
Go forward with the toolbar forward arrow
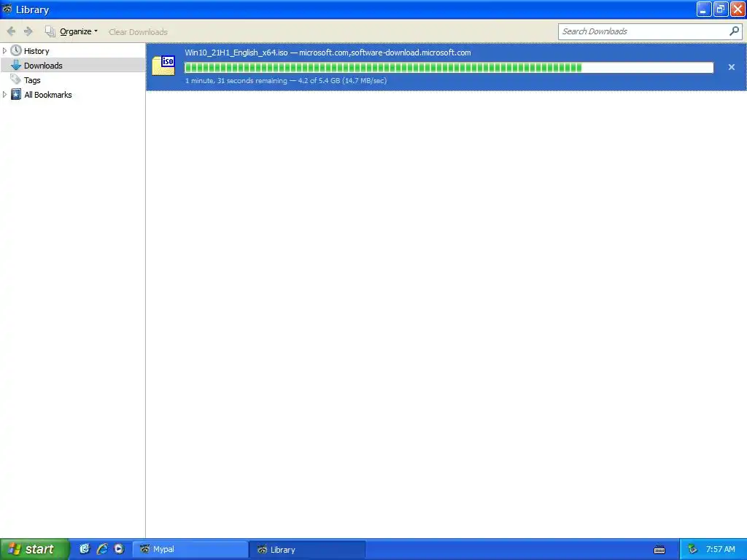[28, 31]
